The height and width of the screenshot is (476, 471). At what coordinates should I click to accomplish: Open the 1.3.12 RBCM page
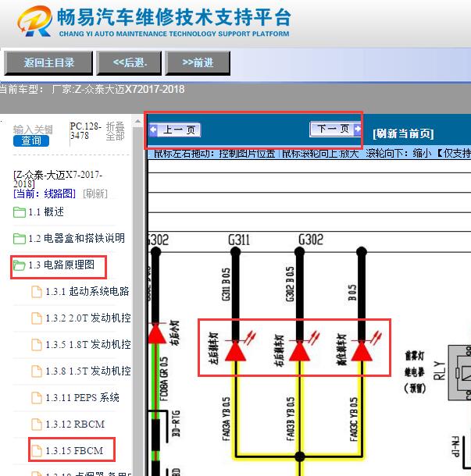pos(75,424)
